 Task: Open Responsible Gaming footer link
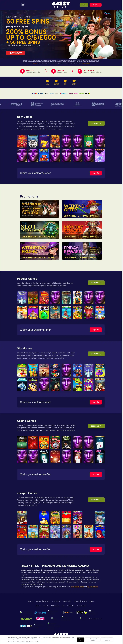80,601
